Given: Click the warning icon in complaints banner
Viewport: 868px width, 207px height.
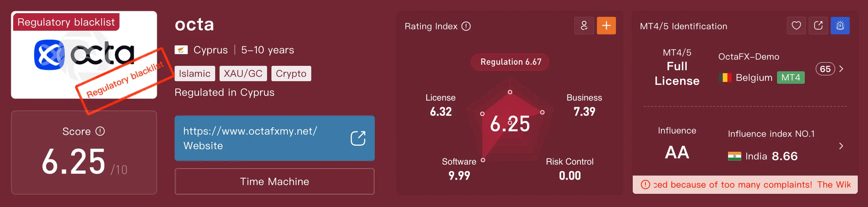Looking at the screenshot, I should [646, 185].
